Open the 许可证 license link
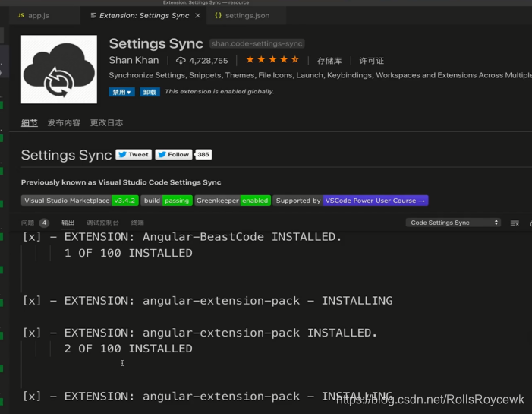 [x=372, y=61]
